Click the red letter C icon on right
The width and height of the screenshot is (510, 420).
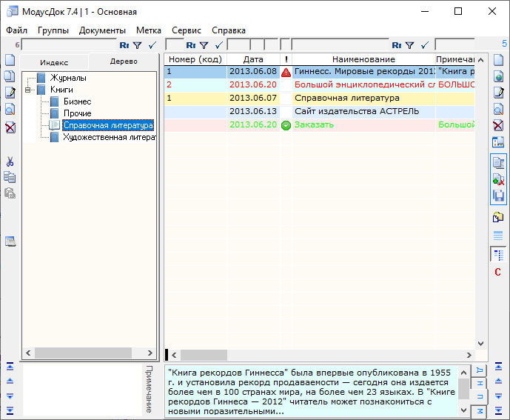[x=498, y=272]
